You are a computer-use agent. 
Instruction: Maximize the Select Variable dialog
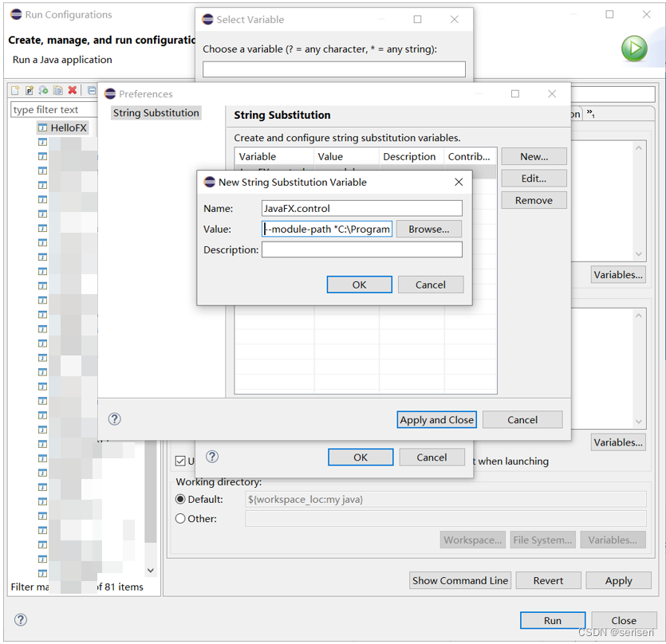pyautogui.click(x=417, y=20)
